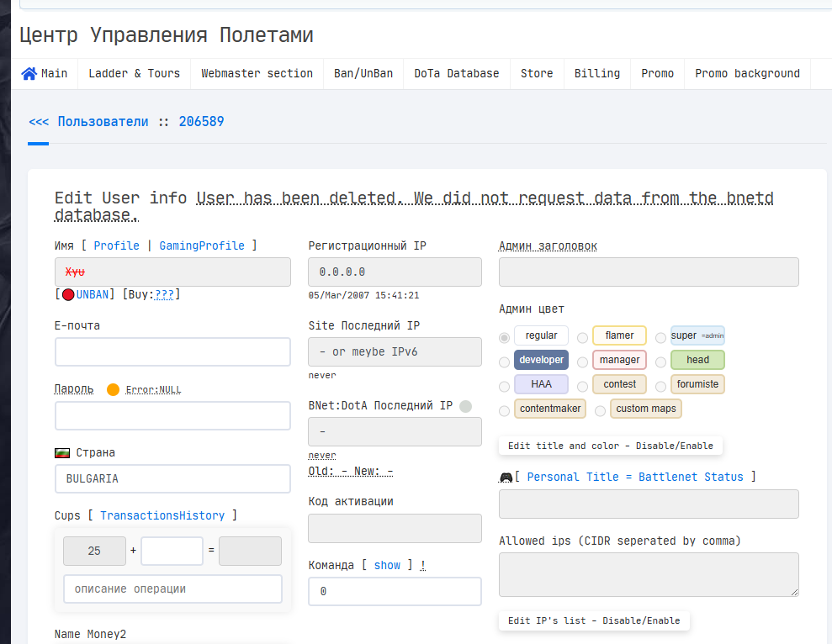This screenshot has height=644, width=832.
Task: Select the flamer admin color radio
Action: pyautogui.click(x=582, y=338)
